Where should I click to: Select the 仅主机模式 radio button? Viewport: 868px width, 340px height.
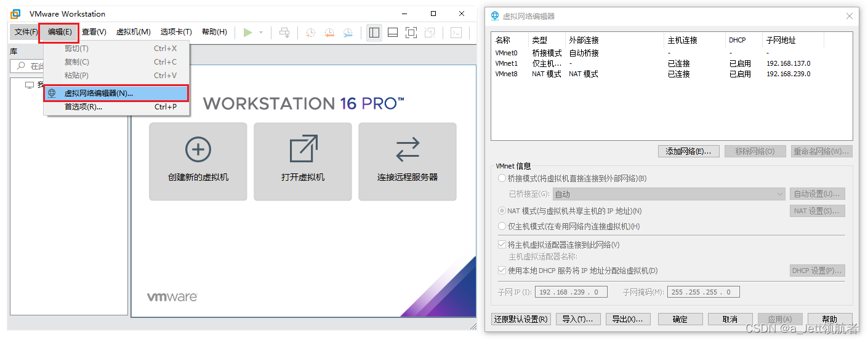tap(502, 226)
